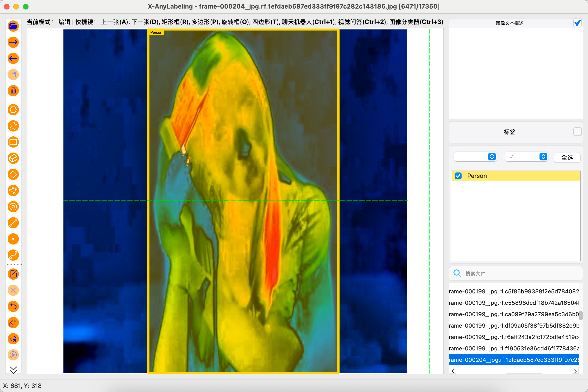588x392 pixels.
Task: Click the trash delete file icon
Action: click(13, 91)
